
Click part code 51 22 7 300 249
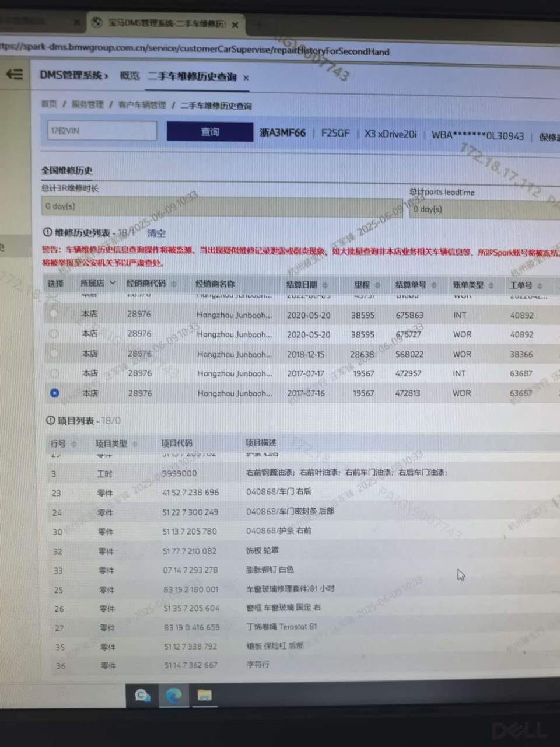(190, 512)
